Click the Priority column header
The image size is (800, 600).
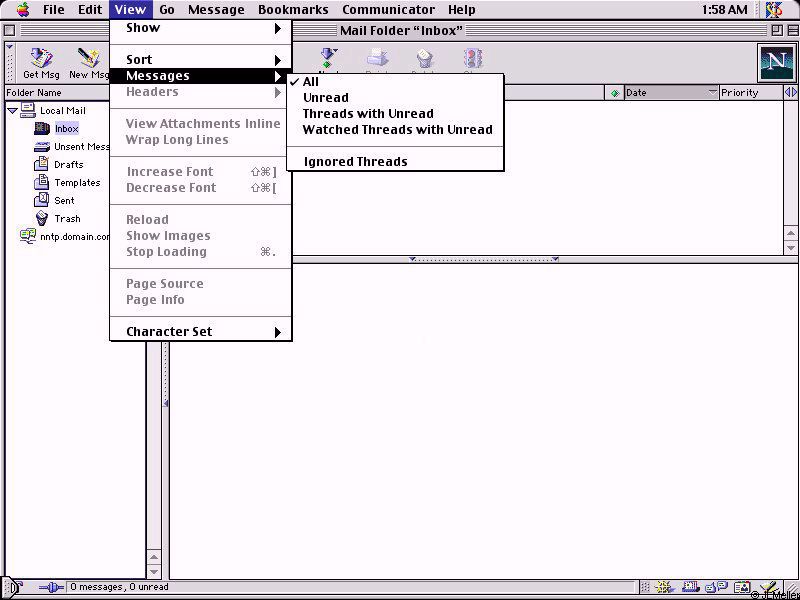coord(751,93)
